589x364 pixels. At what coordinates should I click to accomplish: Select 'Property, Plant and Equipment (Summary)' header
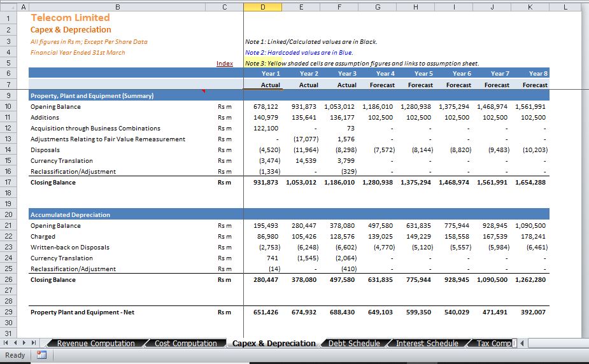pos(92,95)
